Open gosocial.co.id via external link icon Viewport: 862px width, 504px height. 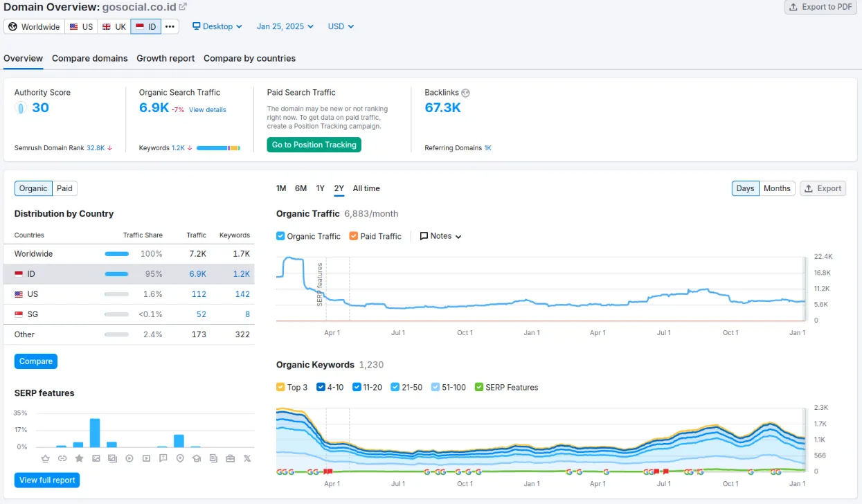[x=183, y=7]
